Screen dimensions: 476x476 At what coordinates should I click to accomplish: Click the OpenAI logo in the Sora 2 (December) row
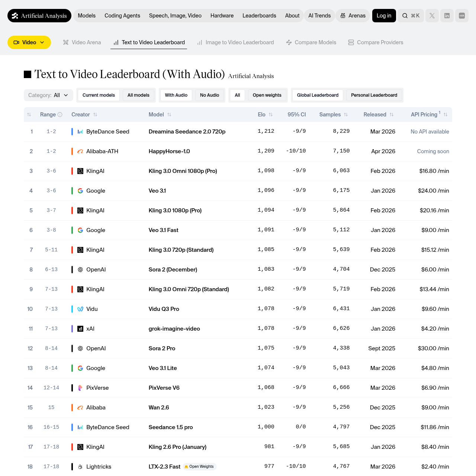point(80,270)
